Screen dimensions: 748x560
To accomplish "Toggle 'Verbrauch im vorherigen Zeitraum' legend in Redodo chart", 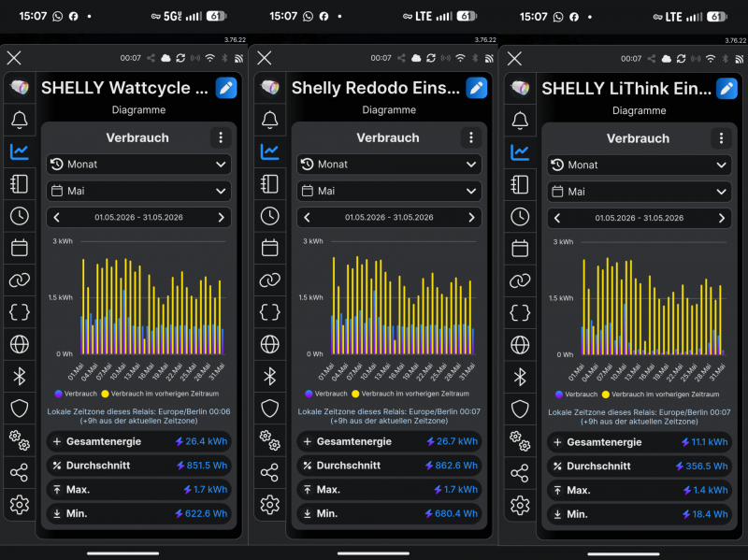I will point(410,394).
